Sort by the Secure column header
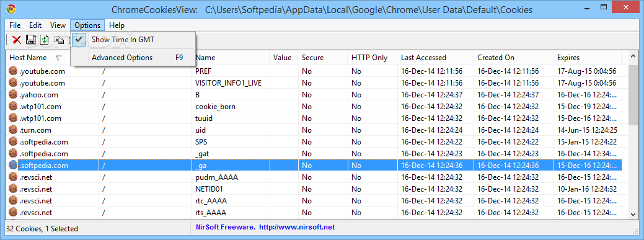 (x=322, y=58)
